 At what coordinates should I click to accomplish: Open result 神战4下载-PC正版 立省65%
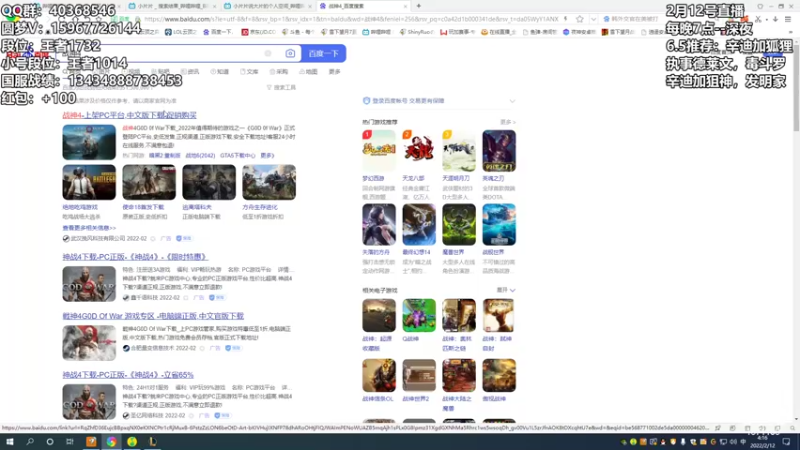tap(128, 375)
